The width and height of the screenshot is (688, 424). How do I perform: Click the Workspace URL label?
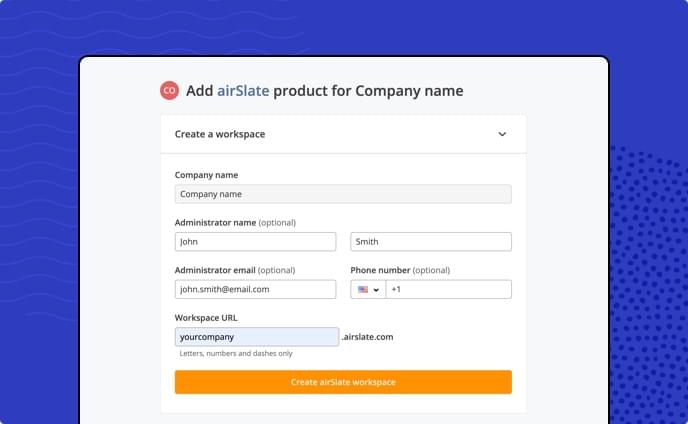click(x=206, y=318)
